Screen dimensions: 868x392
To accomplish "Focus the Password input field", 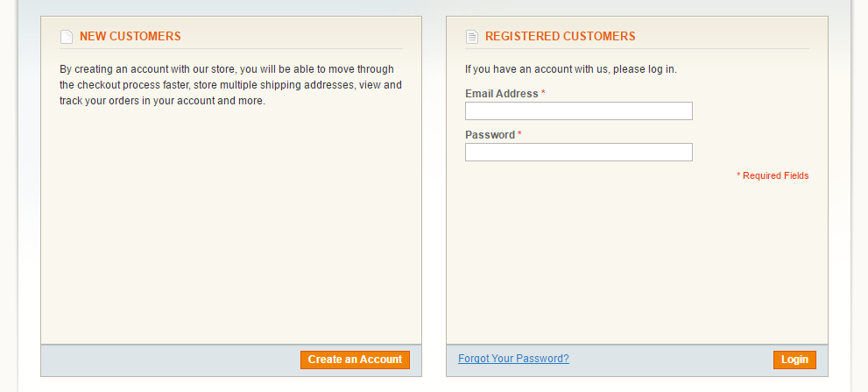I will (578, 153).
